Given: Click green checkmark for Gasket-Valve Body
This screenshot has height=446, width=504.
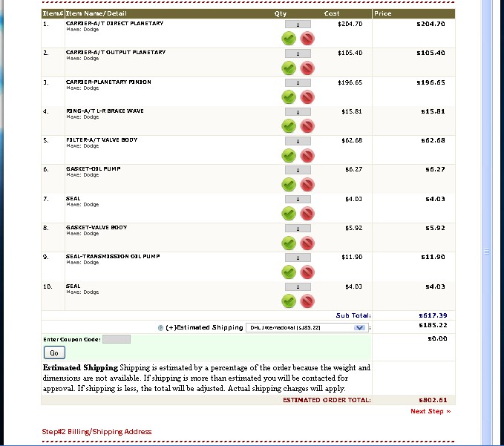Looking at the screenshot, I should pos(289,243).
